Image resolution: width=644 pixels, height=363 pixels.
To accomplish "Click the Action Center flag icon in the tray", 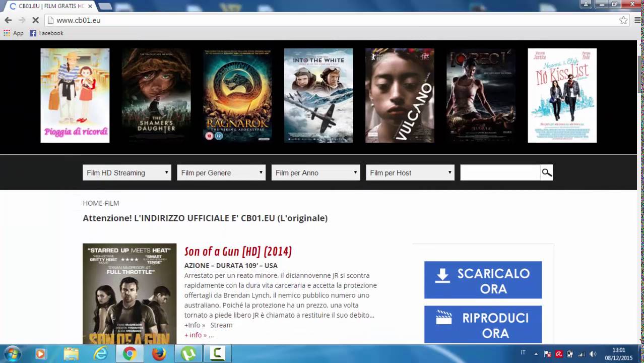I will point(548,354).
